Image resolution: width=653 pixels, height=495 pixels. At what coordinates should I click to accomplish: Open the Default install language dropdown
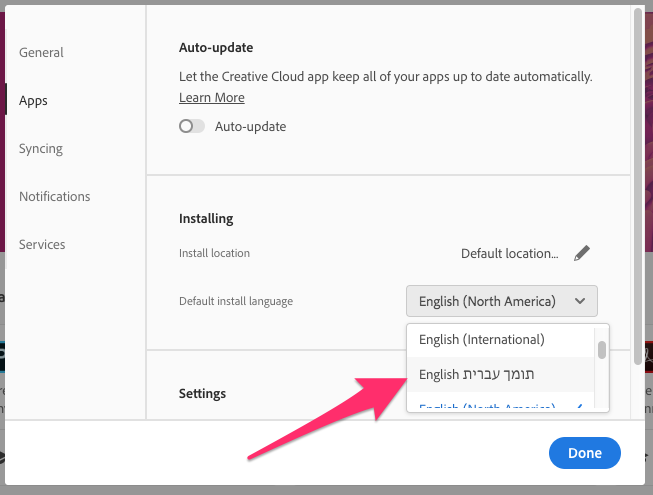501,301
